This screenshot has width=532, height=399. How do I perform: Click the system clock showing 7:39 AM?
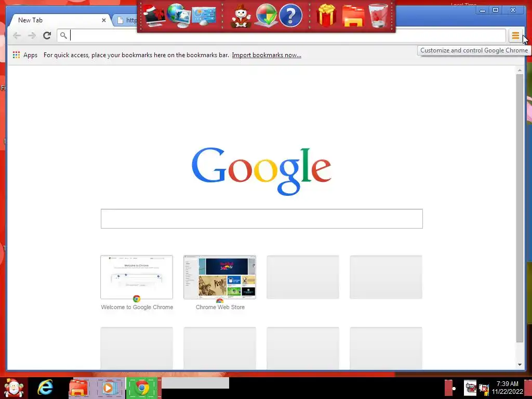[x=507, y=388]
